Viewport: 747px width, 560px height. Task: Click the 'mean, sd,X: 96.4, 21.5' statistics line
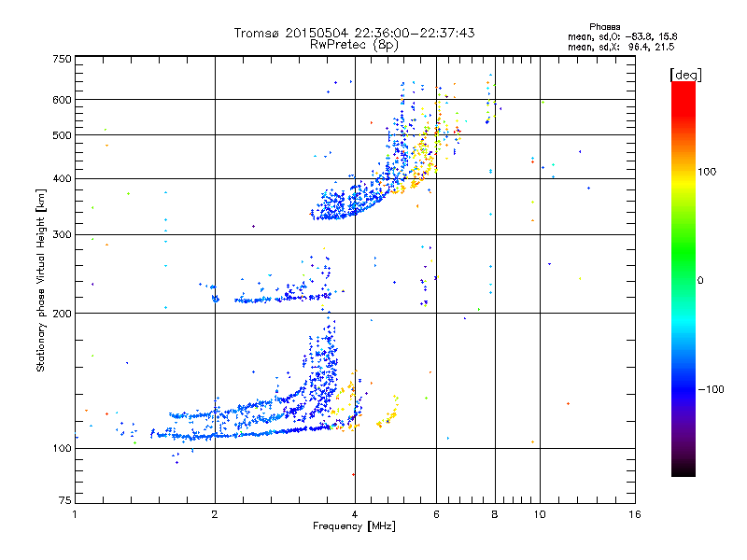click(621, 47)
